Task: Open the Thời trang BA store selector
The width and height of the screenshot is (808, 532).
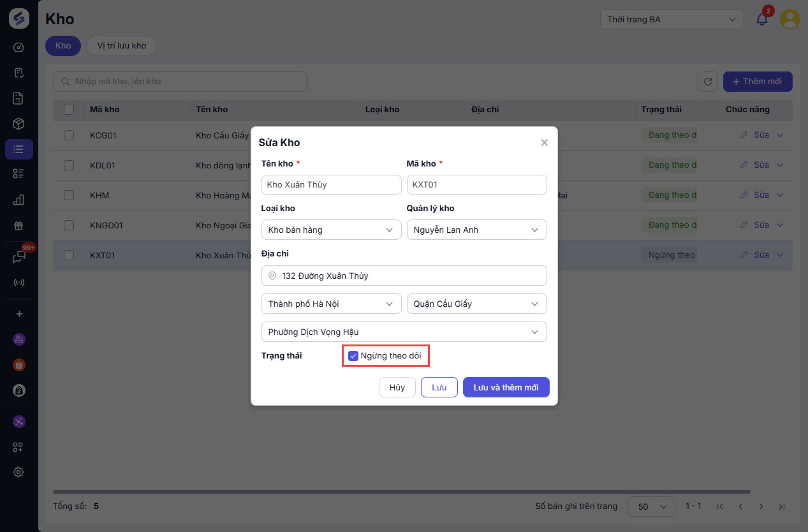Action: (x=672, y=19)
